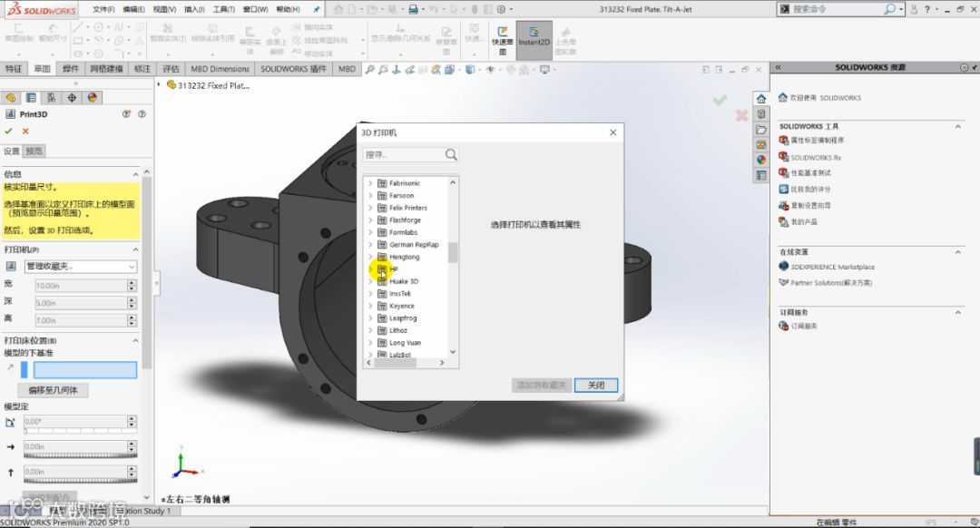Viewport: 980px width, 528px height.
Task: Open the Partner Solutions link
Action: click(830, 283)
